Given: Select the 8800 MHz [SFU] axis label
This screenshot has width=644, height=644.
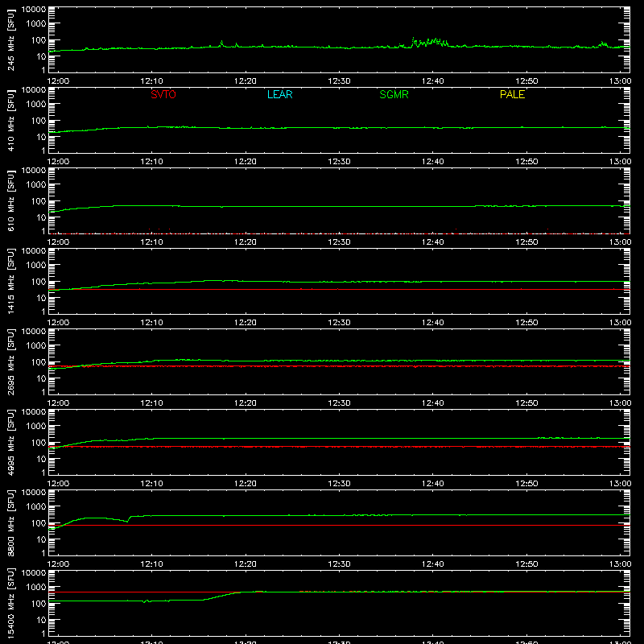Looking at the screenshot, I should 10,522.
